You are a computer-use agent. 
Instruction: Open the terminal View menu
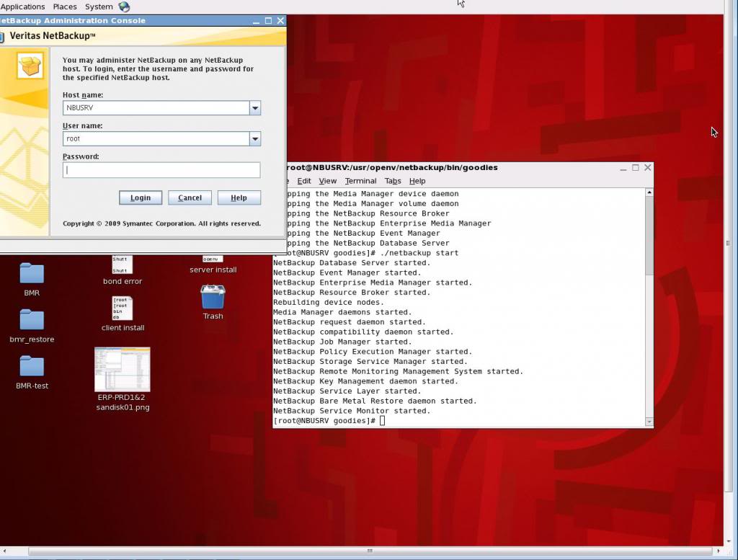[x=328, y=181]
